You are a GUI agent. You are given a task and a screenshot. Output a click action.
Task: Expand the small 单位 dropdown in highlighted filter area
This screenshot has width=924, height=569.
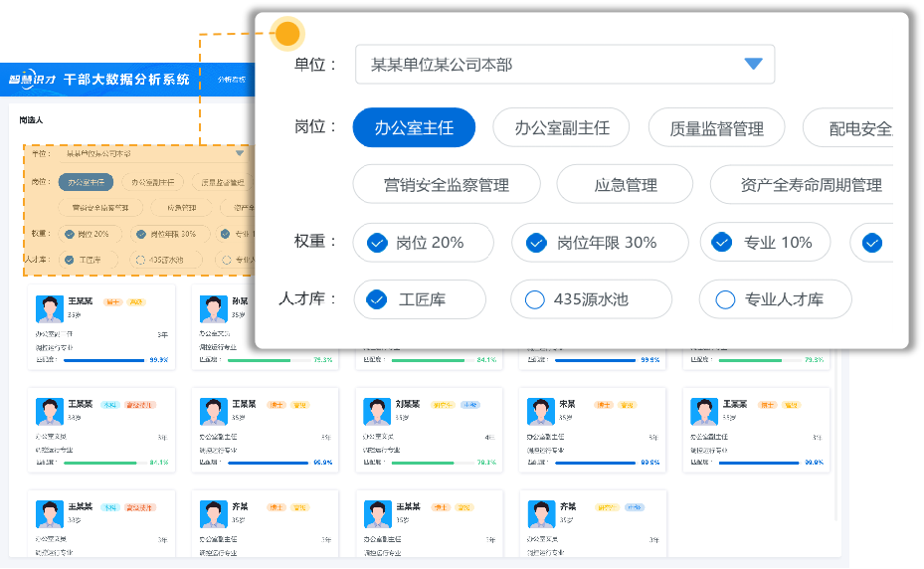239,154
